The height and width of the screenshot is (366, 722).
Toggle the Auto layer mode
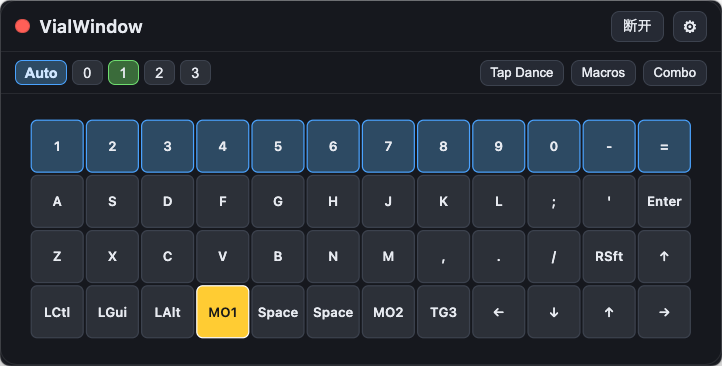(41, 73)
